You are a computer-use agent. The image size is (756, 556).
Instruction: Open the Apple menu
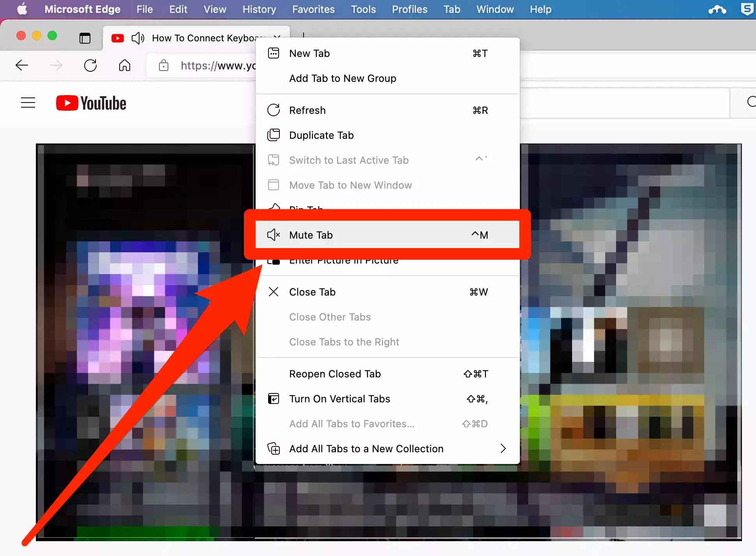pyautogui.click(x=22, y=9)
